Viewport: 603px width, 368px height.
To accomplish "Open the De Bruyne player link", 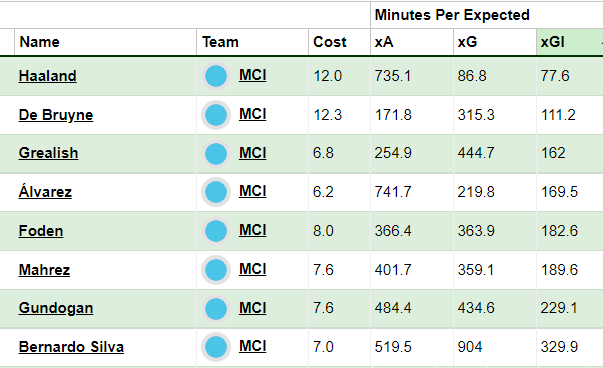I will pyautogui.click(x=56, y=115).
